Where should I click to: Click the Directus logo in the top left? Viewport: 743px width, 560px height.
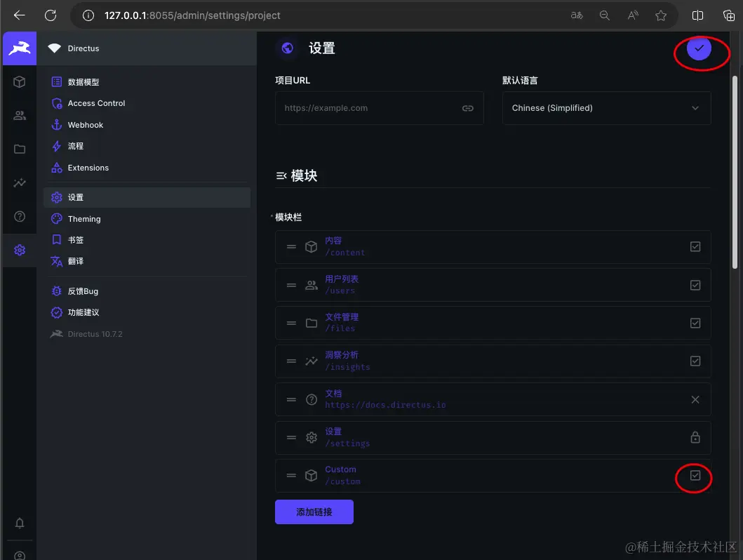point(19,48)
